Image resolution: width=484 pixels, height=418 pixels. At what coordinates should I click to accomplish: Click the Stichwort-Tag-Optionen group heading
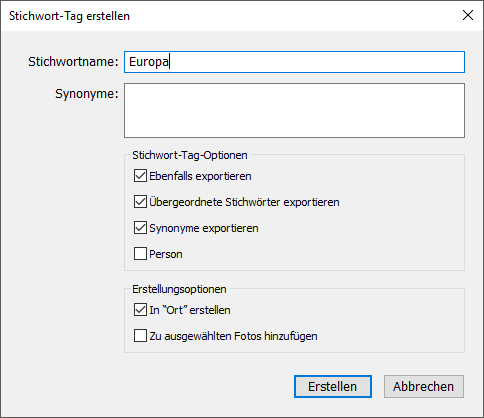click(x=190, y=155)
